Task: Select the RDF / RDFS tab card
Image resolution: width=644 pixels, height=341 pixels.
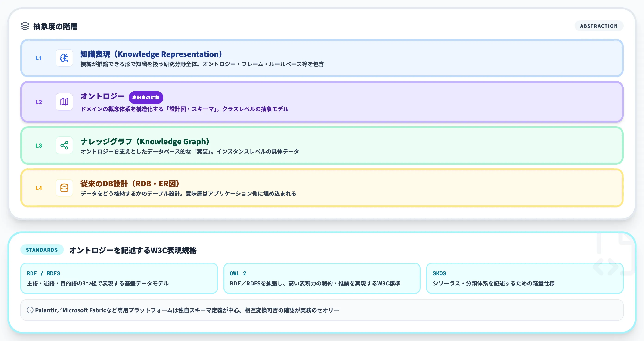Action: click(119, 278)
